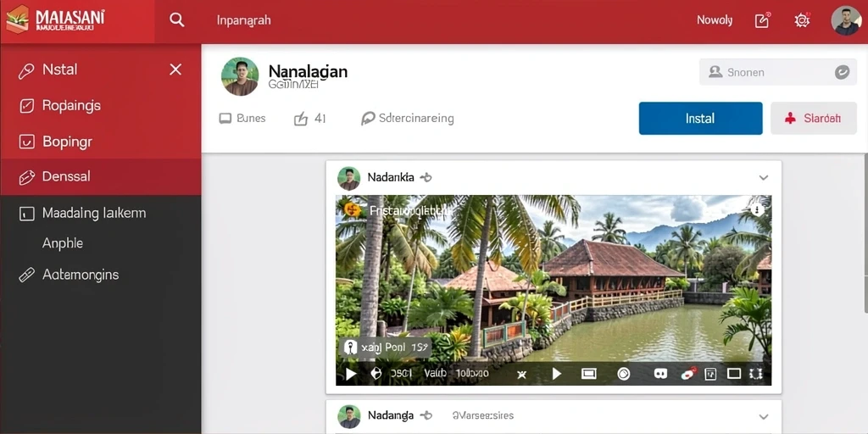Close the sidebar with the X icon
This screenshot has height=434, width=868.
click(x=175, y=70)
